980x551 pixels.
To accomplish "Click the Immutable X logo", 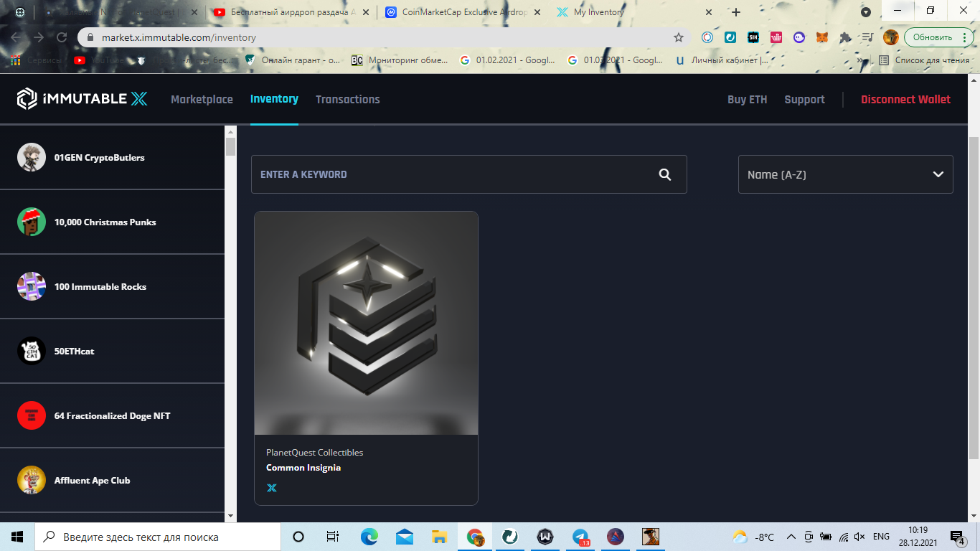I will pos(83,99).
